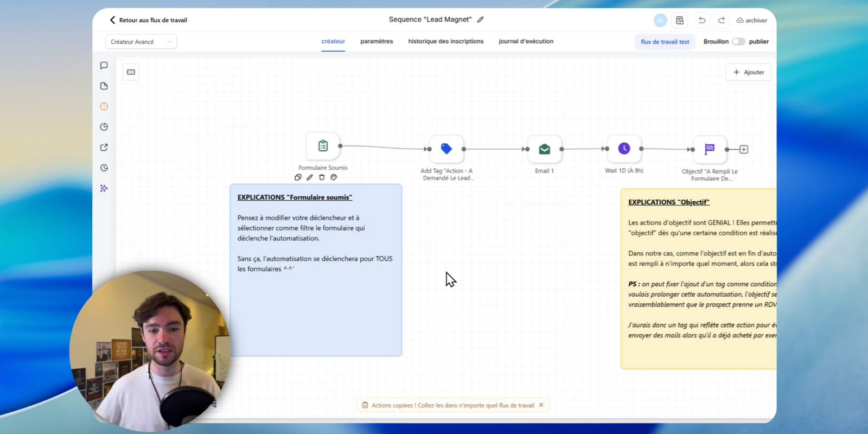Open purple AI sparkle icon in sidebar

(x=104, y=188)
